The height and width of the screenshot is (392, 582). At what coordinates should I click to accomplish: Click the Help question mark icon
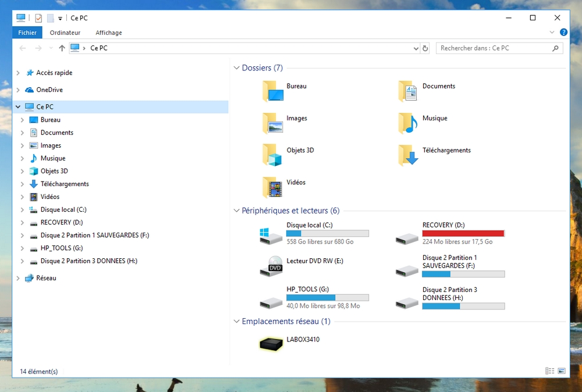coord(563,33)
